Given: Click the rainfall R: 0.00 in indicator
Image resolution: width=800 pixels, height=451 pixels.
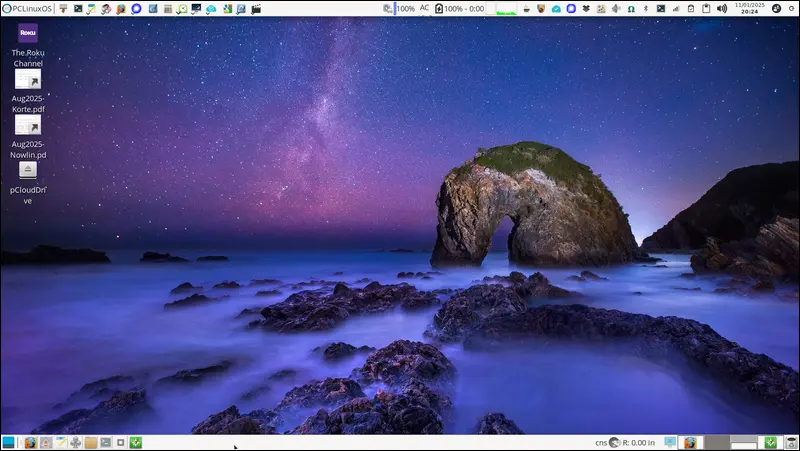Looking at the screenshot, I should point(638,443).
